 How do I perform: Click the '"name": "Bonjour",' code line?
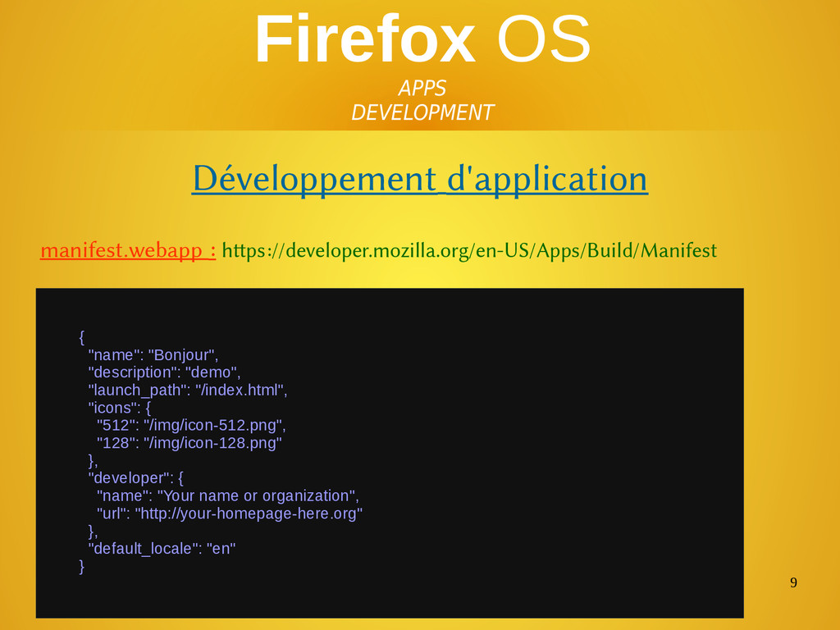pos(153,354)
